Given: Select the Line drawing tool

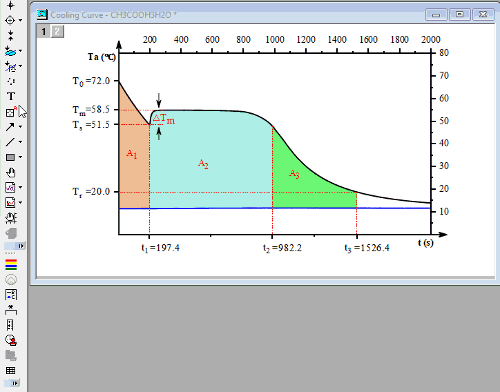Looking at the screenshot, I should [10, 142].
